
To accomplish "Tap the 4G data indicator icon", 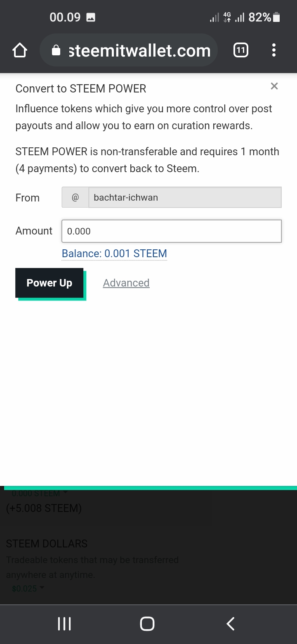I will point(227,17).
